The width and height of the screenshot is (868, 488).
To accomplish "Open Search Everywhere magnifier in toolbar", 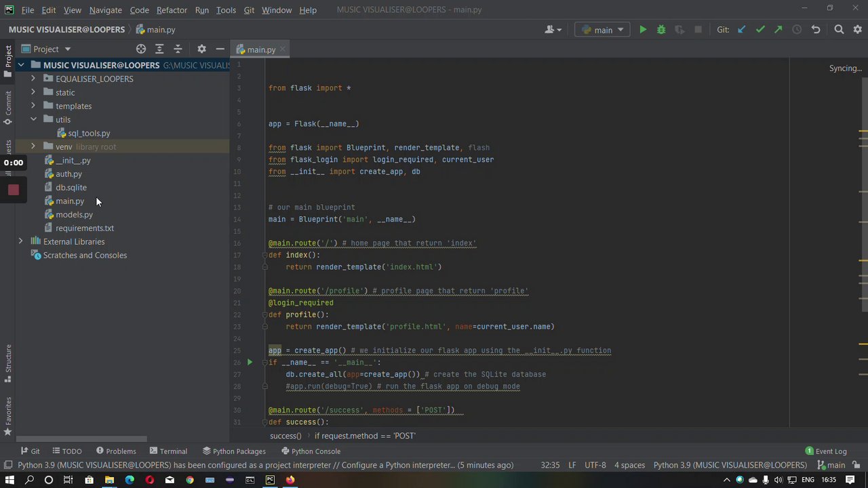I will 839,30.
